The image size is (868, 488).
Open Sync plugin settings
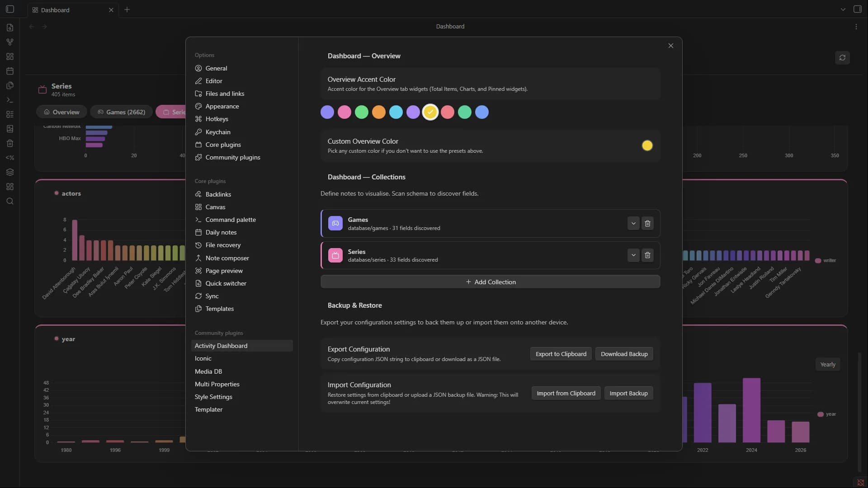coord(242,296)
